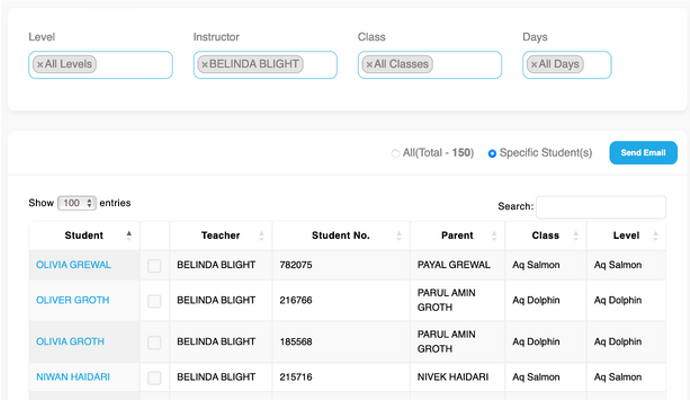The image size is (690, 400).
Task: Sort table by Student No. column
Action: (x=340, y=236)
